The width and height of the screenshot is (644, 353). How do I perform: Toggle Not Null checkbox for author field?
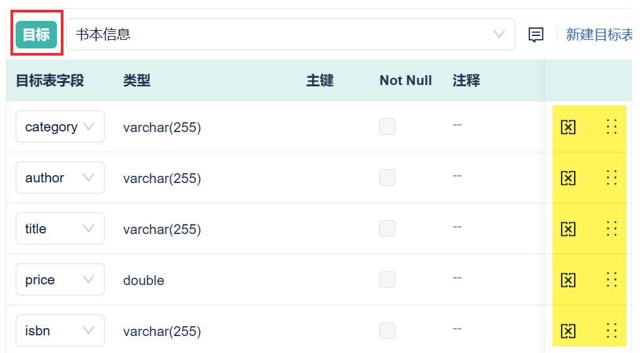tap(387, 177)
